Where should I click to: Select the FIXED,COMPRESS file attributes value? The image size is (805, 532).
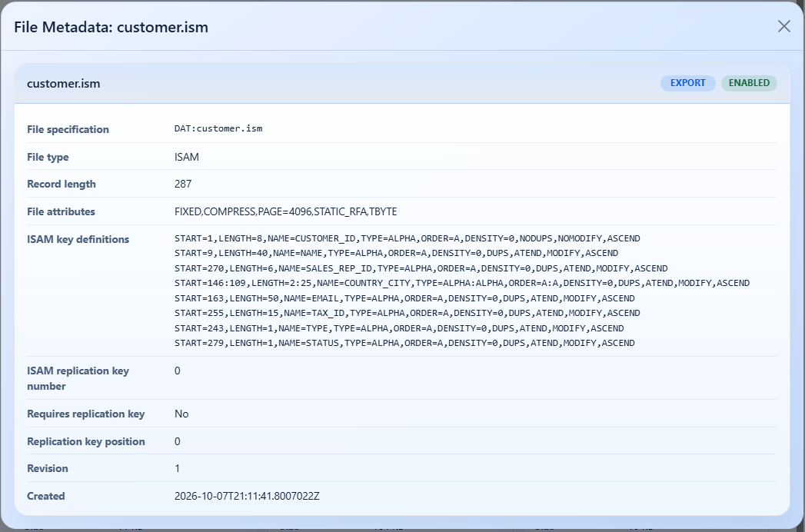point(285,211)
